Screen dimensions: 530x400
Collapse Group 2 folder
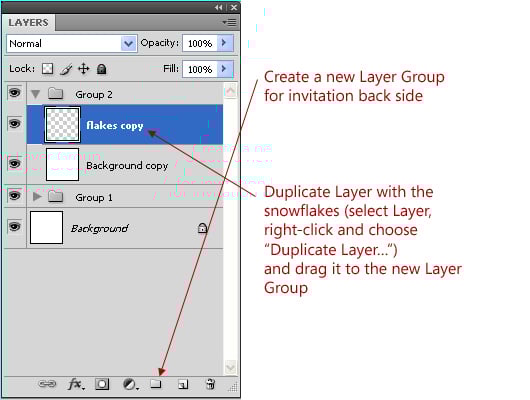click(35, 94)
